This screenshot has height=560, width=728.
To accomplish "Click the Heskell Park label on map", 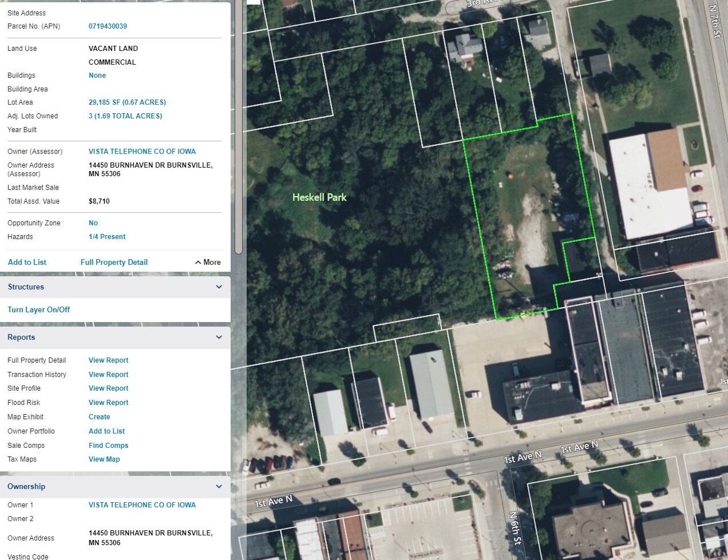I will 319,197.
